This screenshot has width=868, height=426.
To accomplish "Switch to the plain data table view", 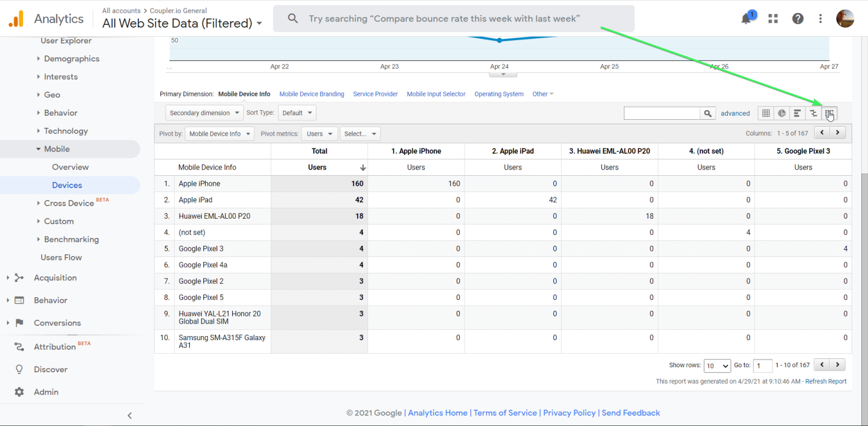I will tap(766, 113).
